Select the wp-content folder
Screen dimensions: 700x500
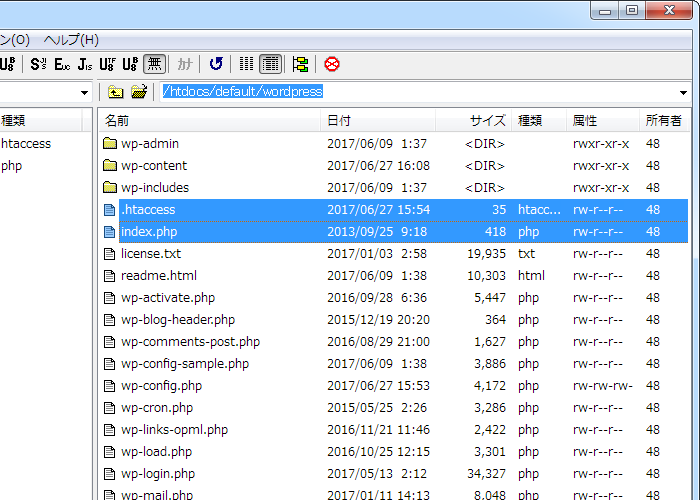(x=153, y=166)
